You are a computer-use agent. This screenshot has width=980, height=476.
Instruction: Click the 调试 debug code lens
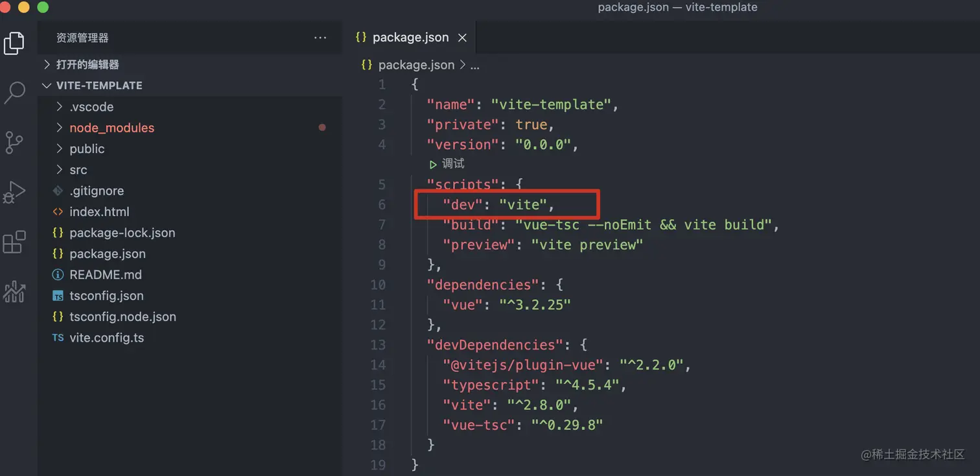[453, 164]
